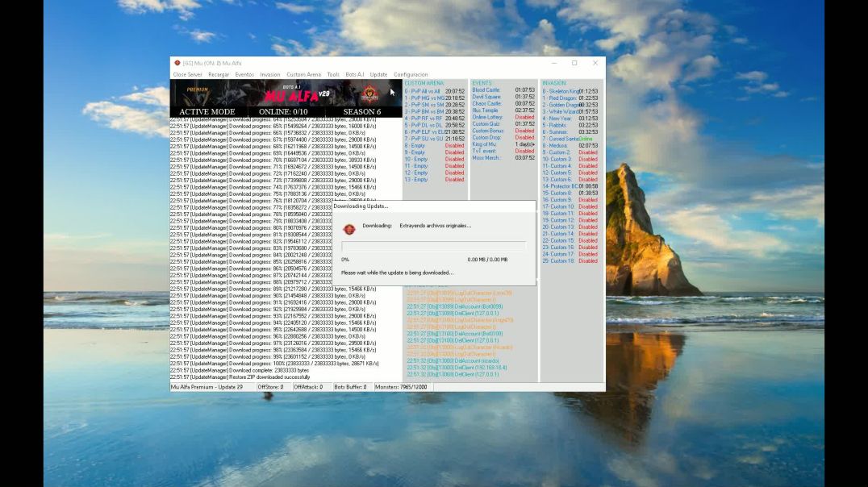Click the MU ALFA v29 banner logo
Screen dimensions: 868x487
click(296, 94)
